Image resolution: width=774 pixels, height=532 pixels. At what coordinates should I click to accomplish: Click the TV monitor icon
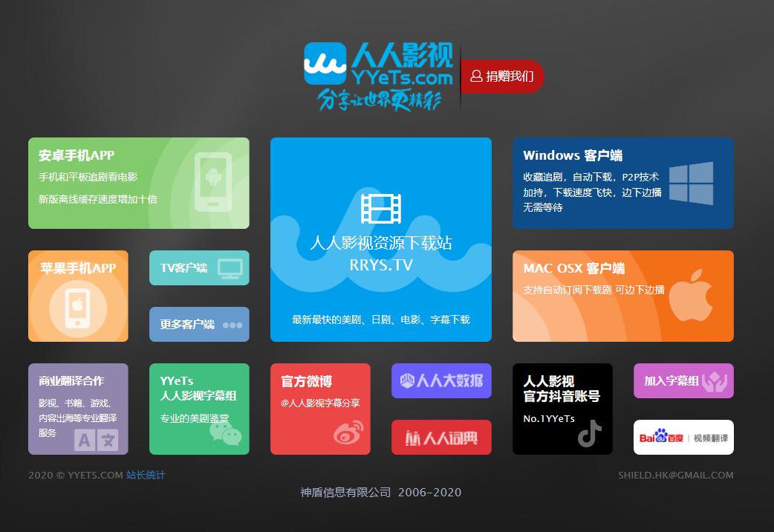230,269
